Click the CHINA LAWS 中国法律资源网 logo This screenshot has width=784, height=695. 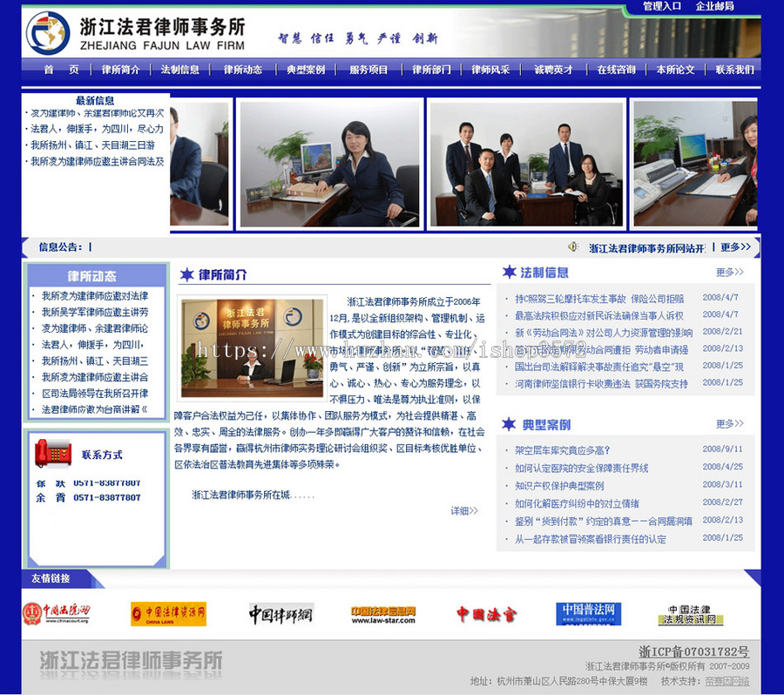coord(171,612)
